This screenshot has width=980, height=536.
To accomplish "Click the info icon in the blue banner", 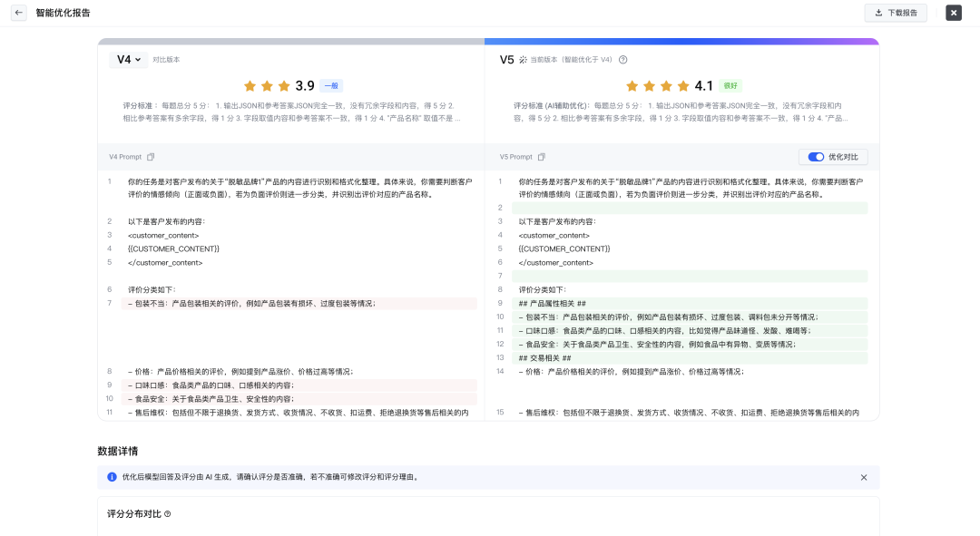I will (112, 477).
